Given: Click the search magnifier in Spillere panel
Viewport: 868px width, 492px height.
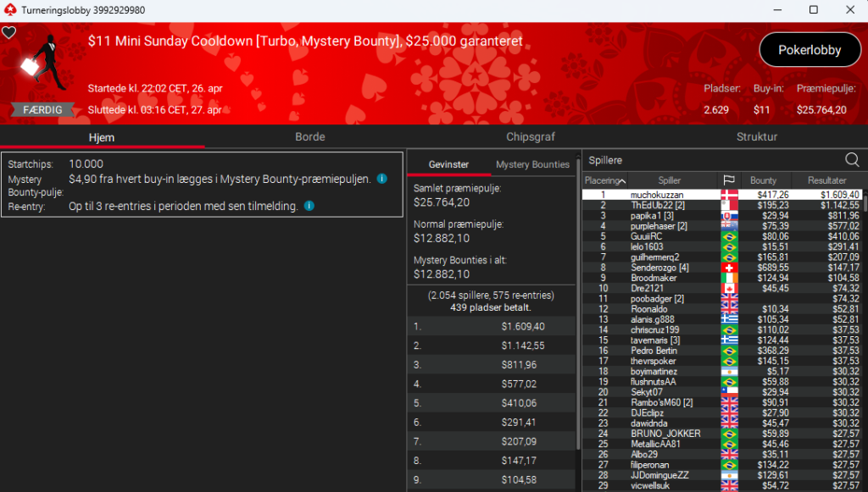Looking at the screenshot, I should (x=852, y=159).
